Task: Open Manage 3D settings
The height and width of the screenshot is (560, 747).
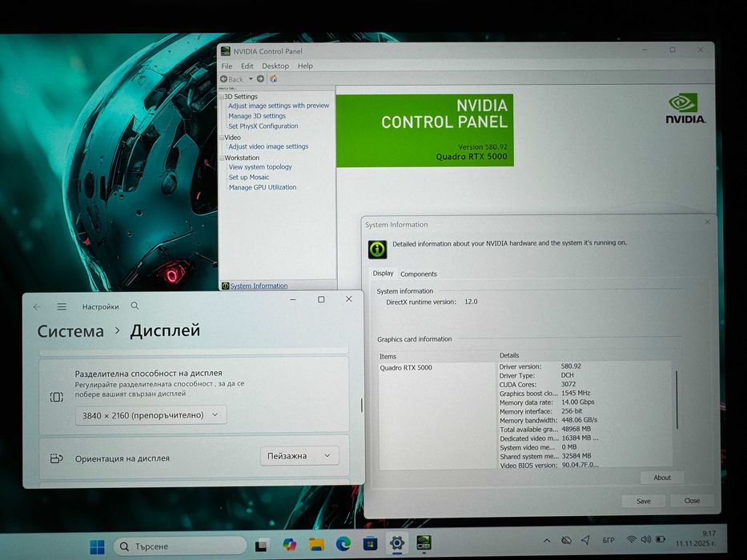Action: click(257, 116)
